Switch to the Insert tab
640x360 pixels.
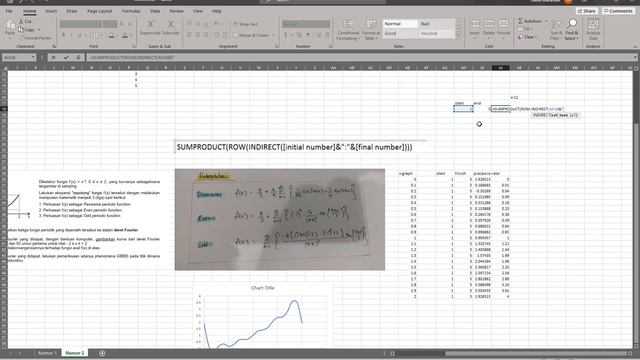click(51, 11)
